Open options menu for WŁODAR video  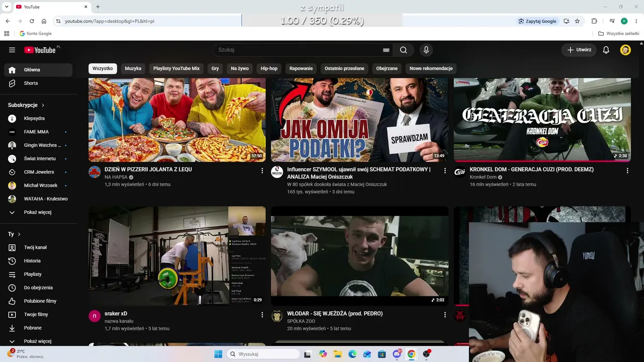pyautogui.click(x=445, y=315)
